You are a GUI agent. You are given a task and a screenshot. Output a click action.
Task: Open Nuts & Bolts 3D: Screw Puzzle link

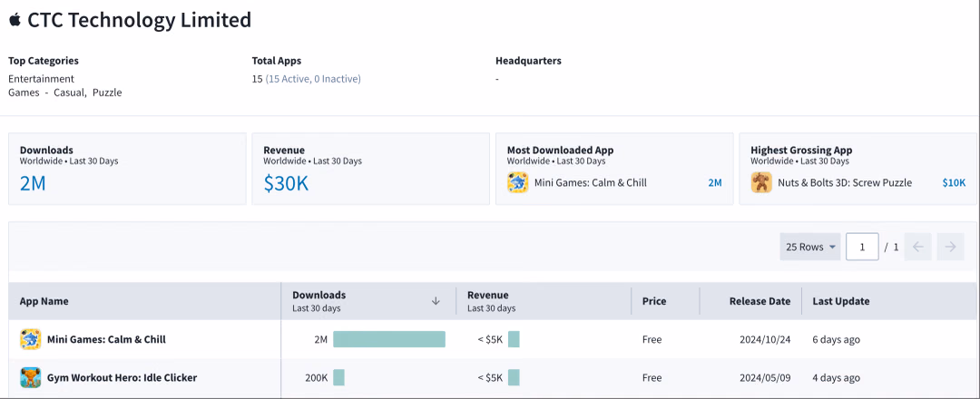(845, 183)
